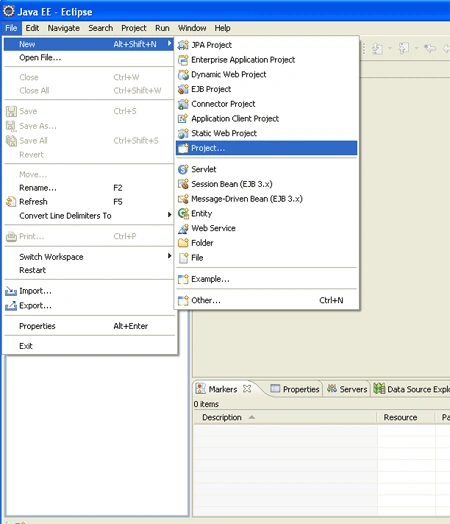Click the Other... wizard icon
The width and height of the screenshot is (450, 524).
(183, 300)
